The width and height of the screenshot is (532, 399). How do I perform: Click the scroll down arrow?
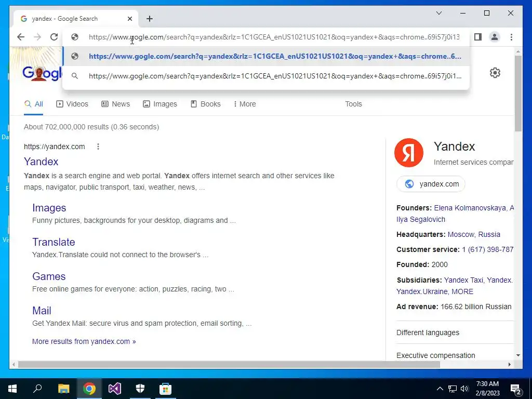pos(518,355)
